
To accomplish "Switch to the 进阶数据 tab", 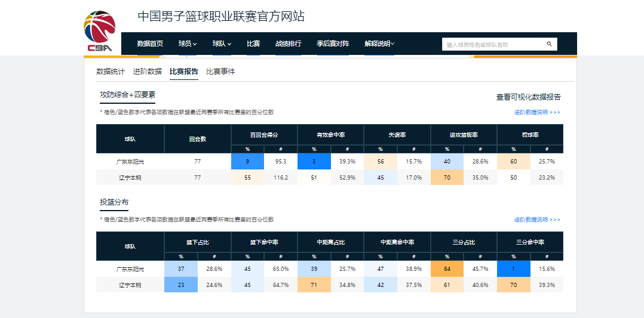I will tap(147, 72).
